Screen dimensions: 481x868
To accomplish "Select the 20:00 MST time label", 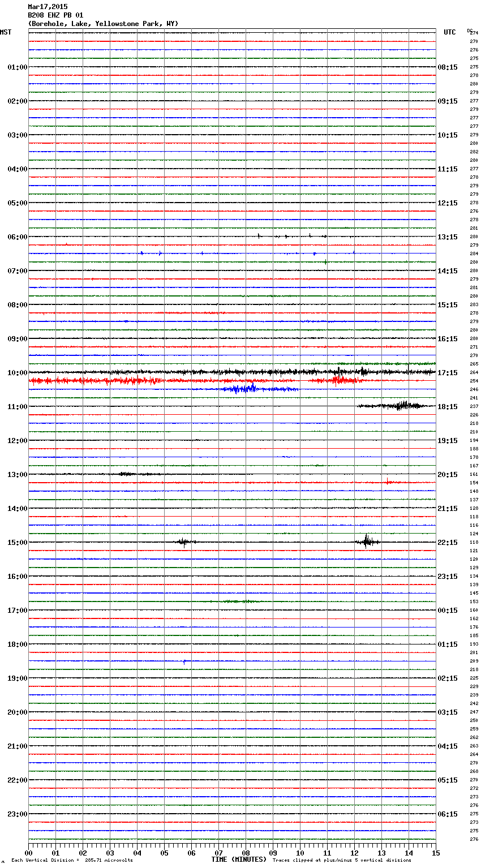I will [x=17, y=712].
